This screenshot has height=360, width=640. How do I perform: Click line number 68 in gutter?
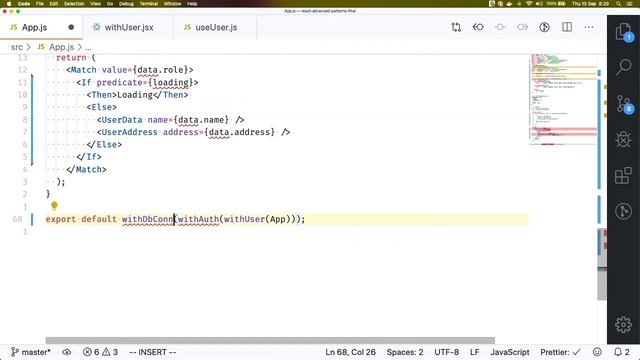17,219
